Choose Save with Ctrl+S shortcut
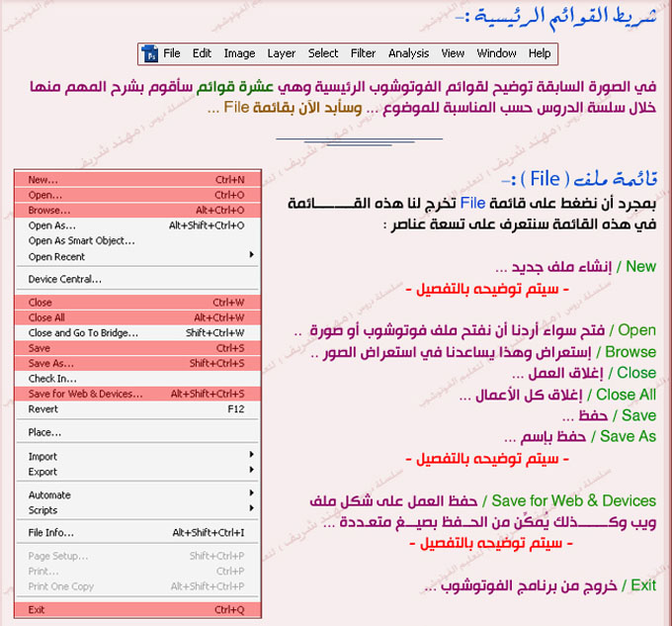Screen dimensions: 672x626 [137, 348]
